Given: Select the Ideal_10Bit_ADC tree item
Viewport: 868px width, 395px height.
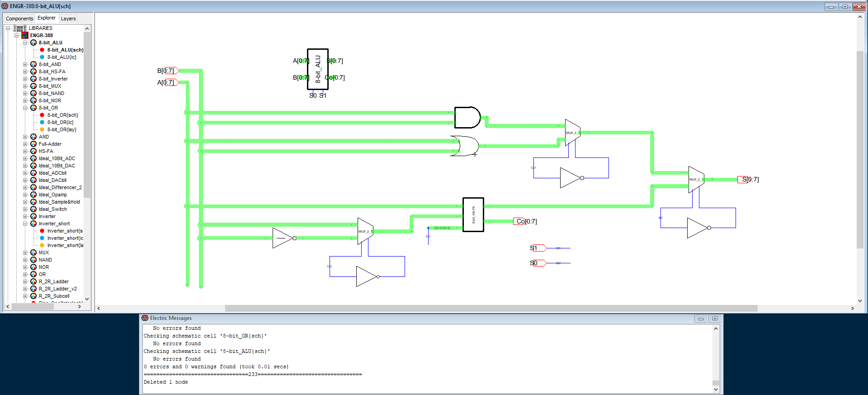Looking at the screenshot, I should point(57,158).
